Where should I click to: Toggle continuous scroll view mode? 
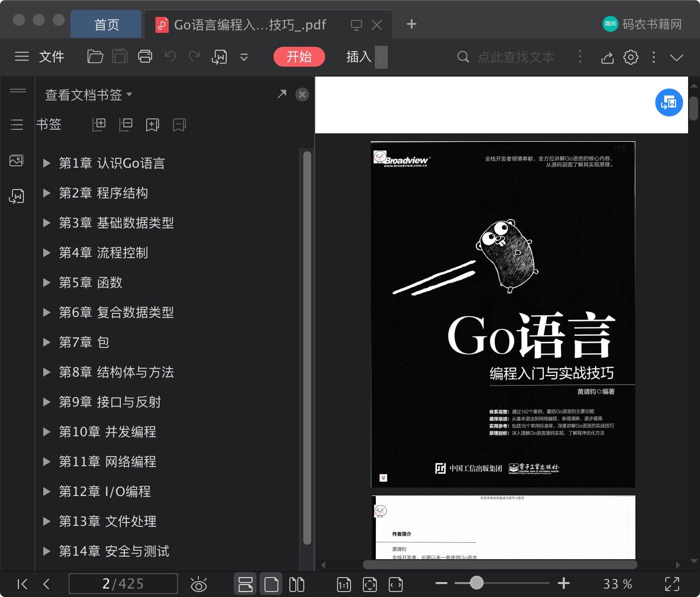point(246,584)
